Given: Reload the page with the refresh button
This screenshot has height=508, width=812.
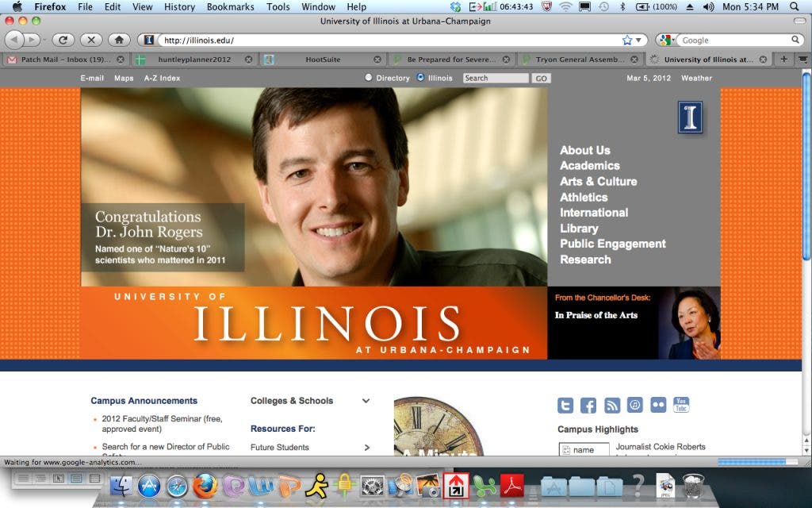Looking at the screenshot, I should pyautogui.click(x=63, y=40).
